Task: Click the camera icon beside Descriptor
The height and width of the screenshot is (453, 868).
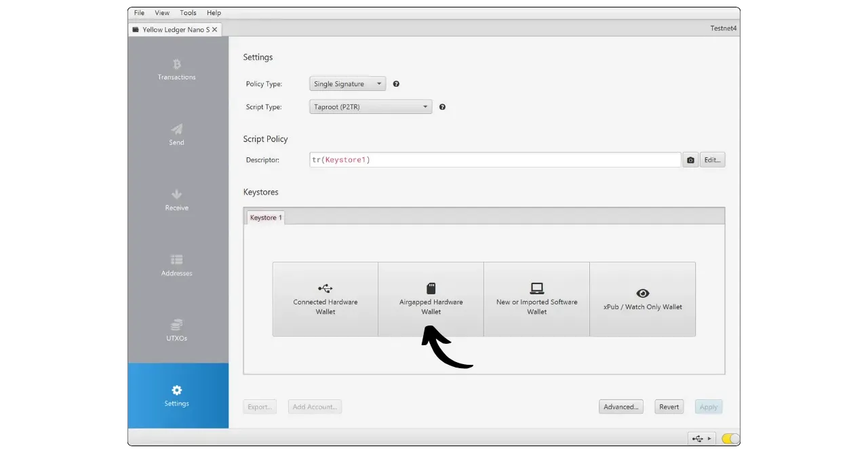Action: (x=690, y=160)
